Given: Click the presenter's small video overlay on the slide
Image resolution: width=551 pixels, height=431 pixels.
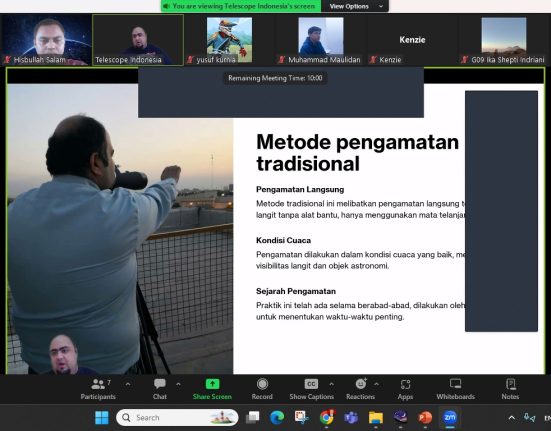Looking at the screenshot, I should coord(63,354).
